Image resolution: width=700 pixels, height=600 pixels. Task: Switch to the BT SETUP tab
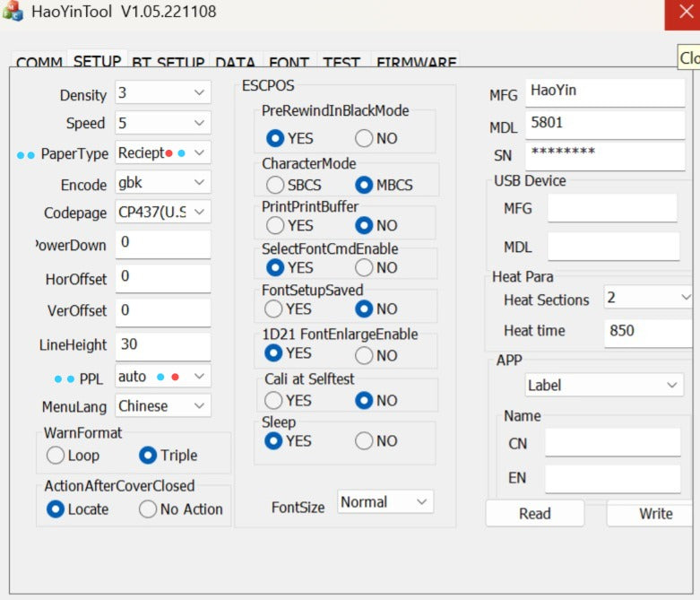(x=168, y=62)
